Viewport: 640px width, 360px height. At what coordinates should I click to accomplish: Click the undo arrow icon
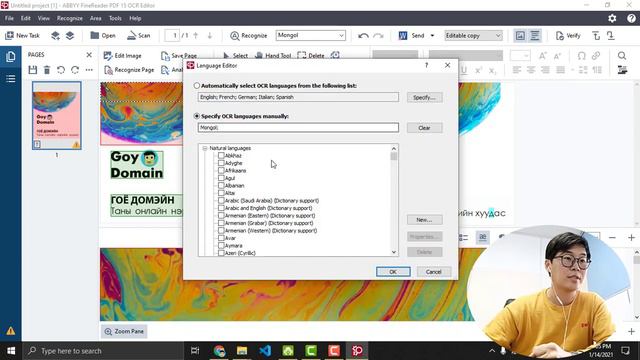[363, 36]
